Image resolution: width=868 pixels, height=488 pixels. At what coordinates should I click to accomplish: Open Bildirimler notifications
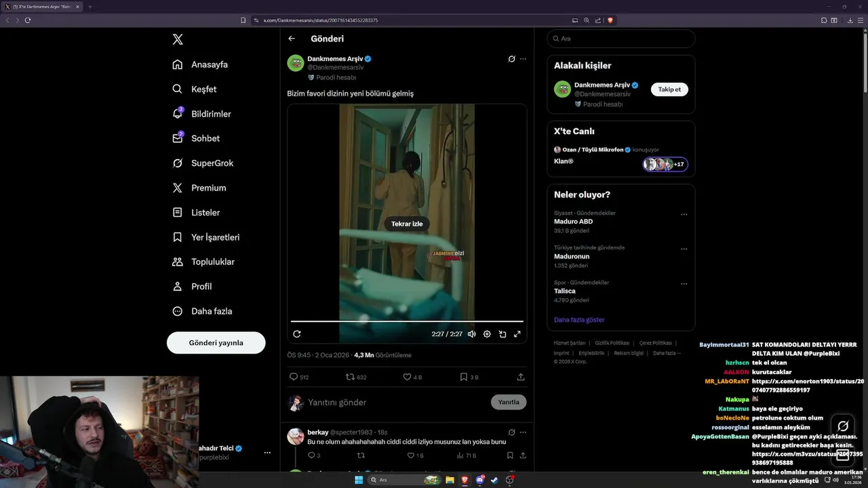(201, 114)
